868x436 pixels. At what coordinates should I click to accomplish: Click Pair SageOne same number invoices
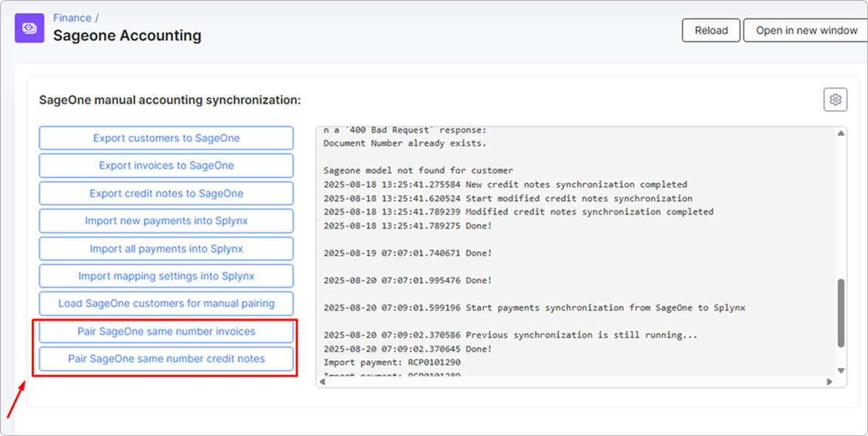tap(166, 331)
